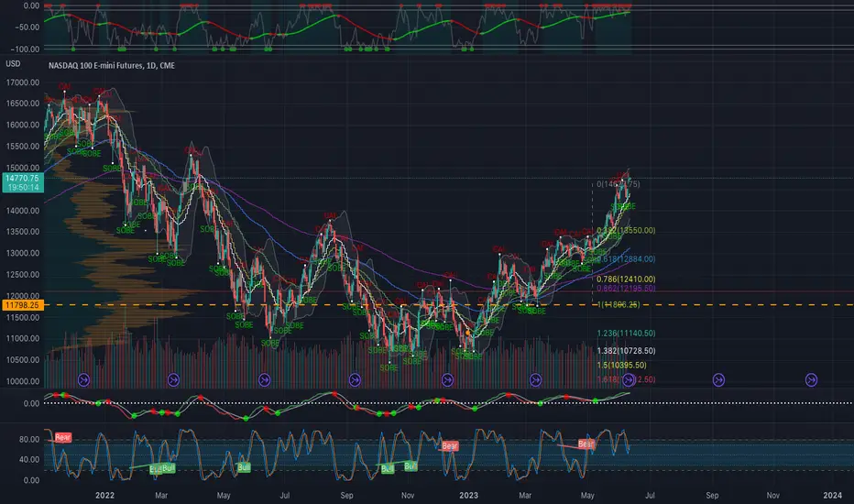Click the rollover icon between May and Jul 2022
The image size is (854, 504).
(265, 378)
